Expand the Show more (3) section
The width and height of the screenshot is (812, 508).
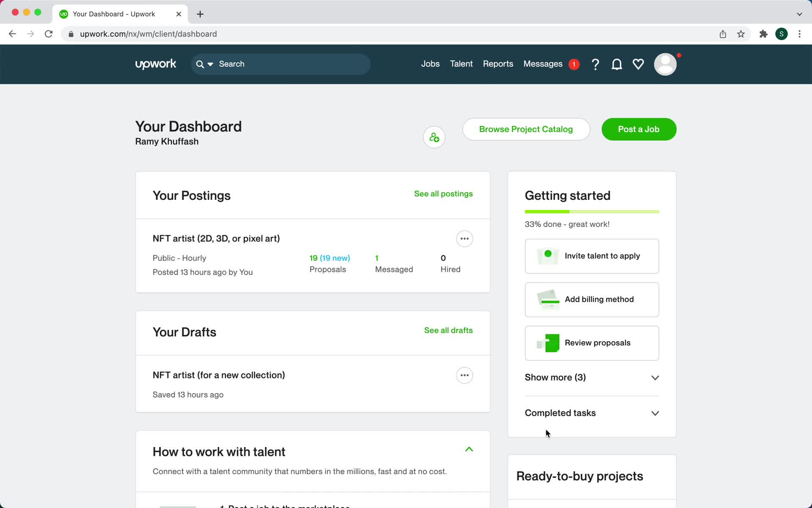pos(592,378)
